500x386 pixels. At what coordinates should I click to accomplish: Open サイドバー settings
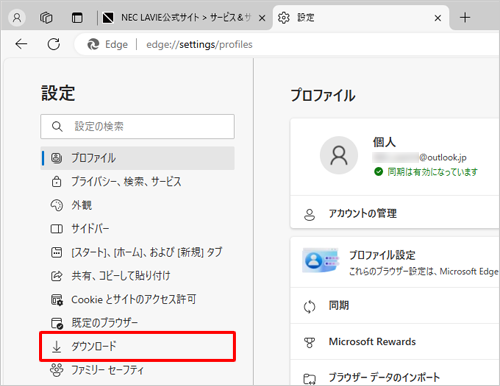(137, 229)
